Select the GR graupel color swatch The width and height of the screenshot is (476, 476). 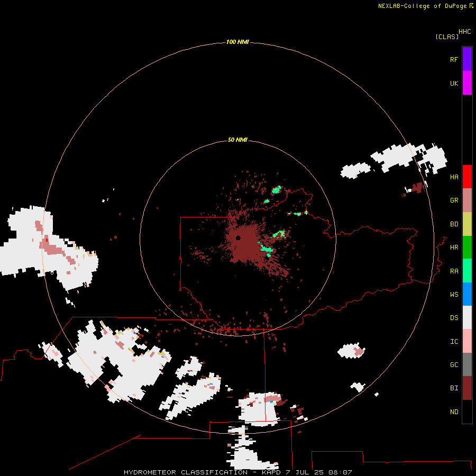coord(467,200)
